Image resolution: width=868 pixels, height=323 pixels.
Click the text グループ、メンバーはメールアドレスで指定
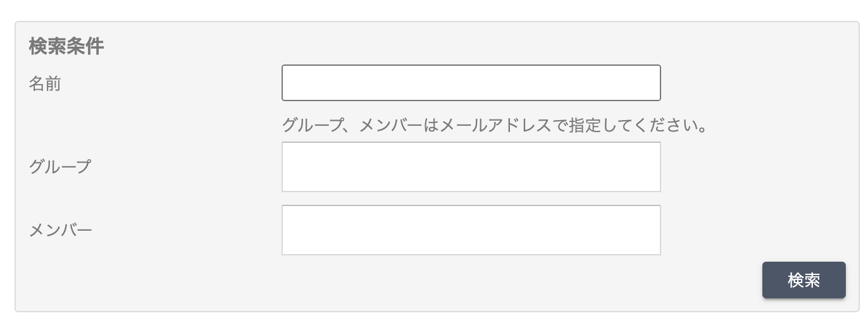click(x=440, y=125)
